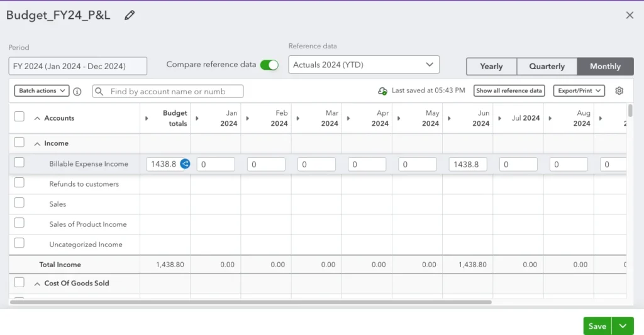Click the horizontal scrollbar below the table

pos(250,302)
